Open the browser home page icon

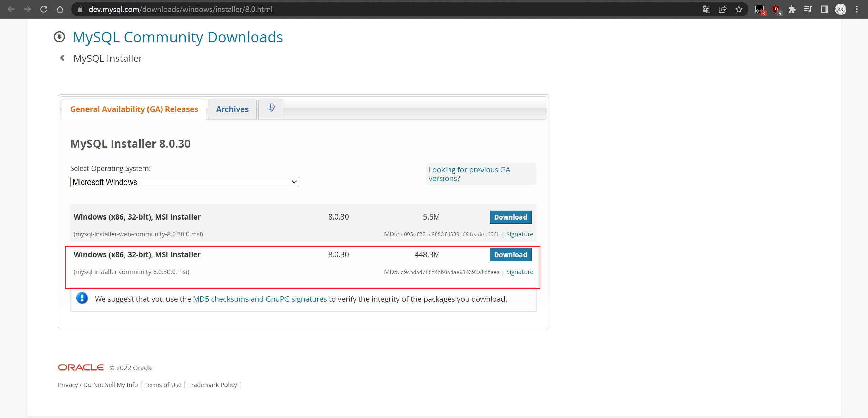pos(60,9)
